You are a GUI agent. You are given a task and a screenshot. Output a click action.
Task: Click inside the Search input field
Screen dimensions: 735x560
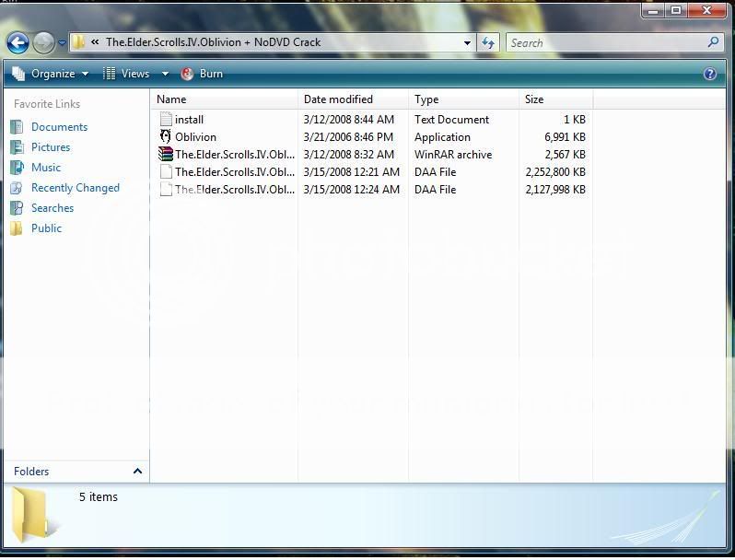click(603, 42)
